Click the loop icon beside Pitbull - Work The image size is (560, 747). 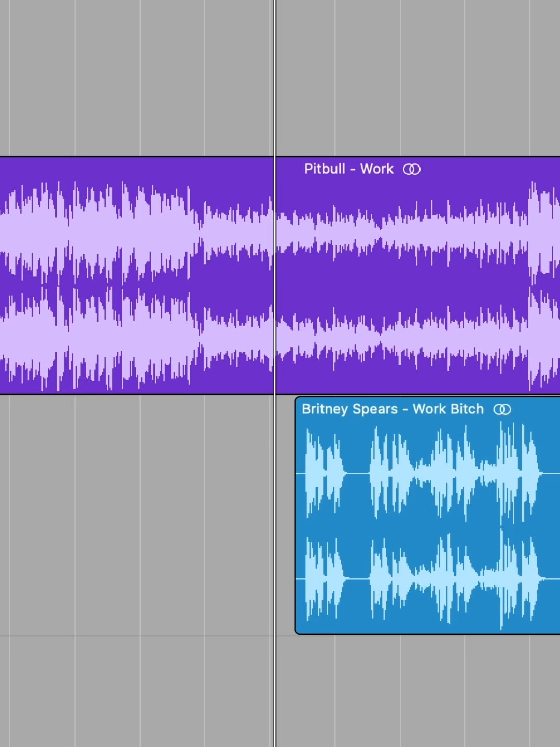[x=412, y=169]
